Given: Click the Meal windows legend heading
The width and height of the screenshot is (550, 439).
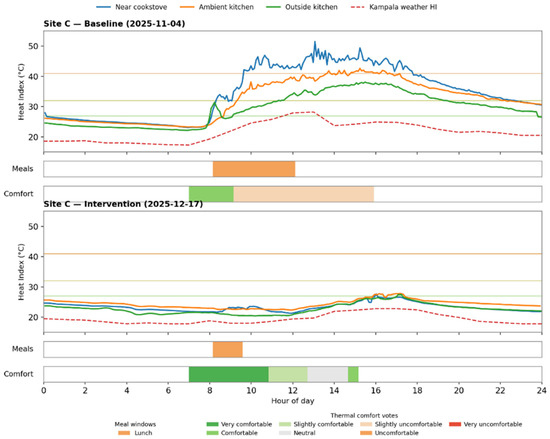Looking at the screenshot, I should 135,424.
